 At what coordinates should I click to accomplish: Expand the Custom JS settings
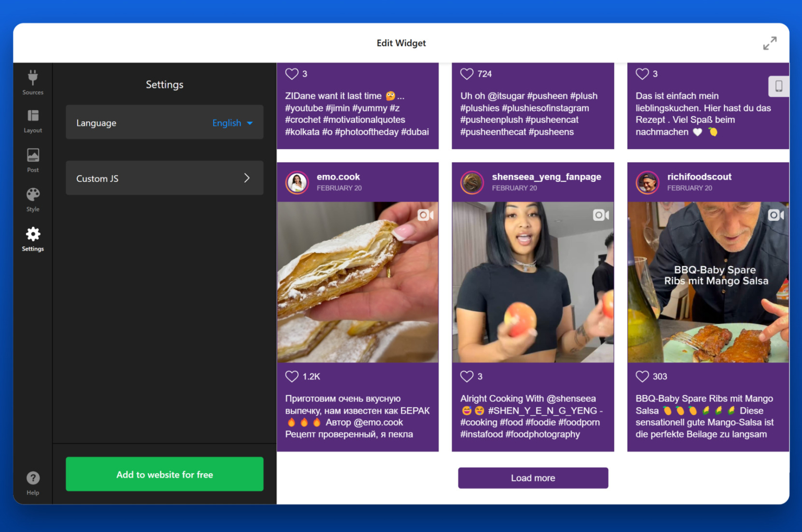pos(164,178)
